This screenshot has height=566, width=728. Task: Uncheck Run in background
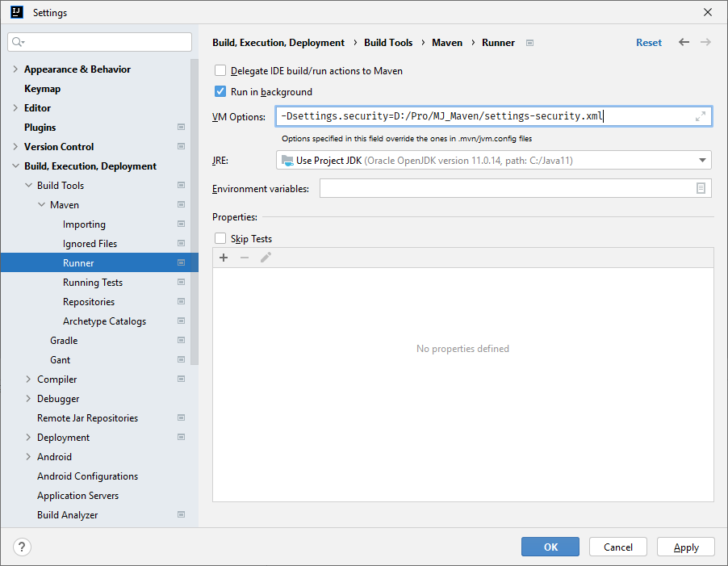pyautogui.click(x=220, y=92)
